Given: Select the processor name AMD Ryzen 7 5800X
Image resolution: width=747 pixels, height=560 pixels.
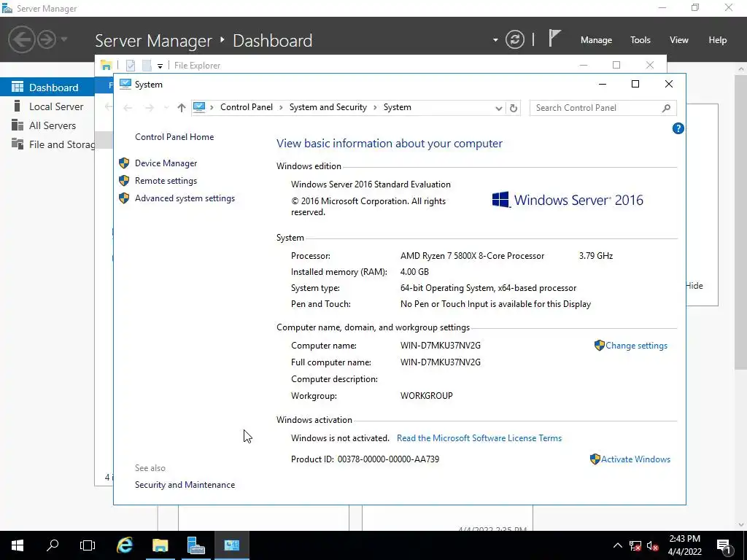Looking at the screenshot, I should click(x=472, y=256).
